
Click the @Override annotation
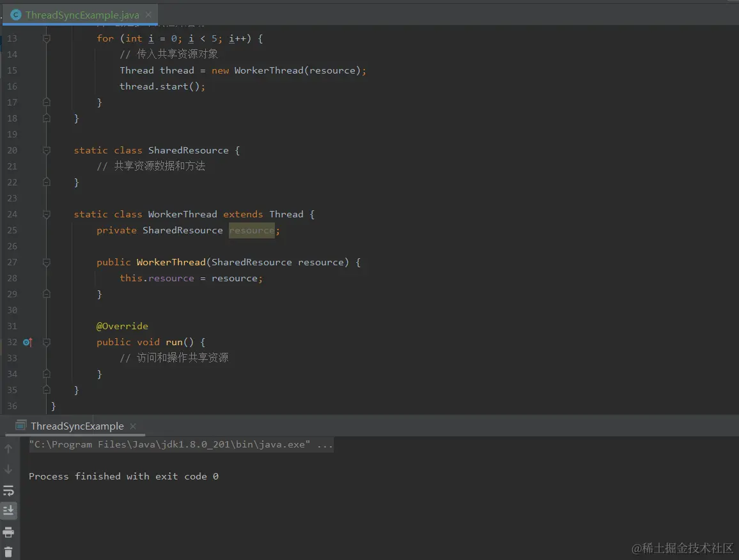point(122,326)
